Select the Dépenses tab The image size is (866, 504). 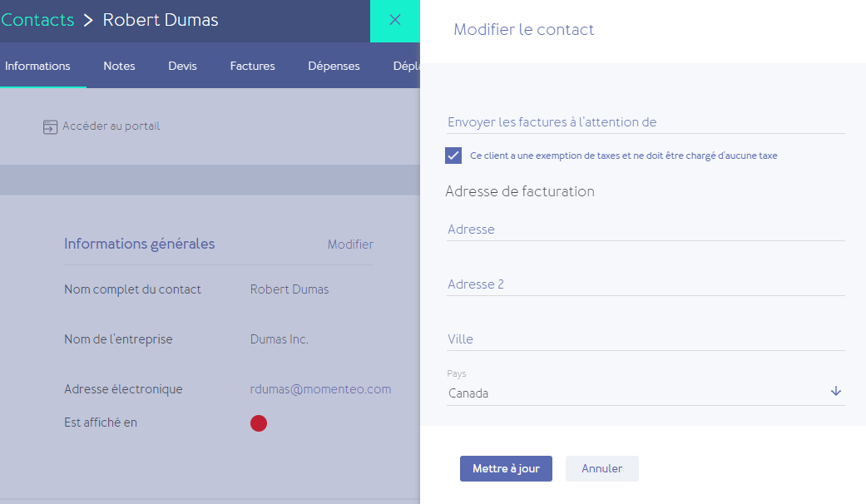pyautogui.click(x=334, y=66)
